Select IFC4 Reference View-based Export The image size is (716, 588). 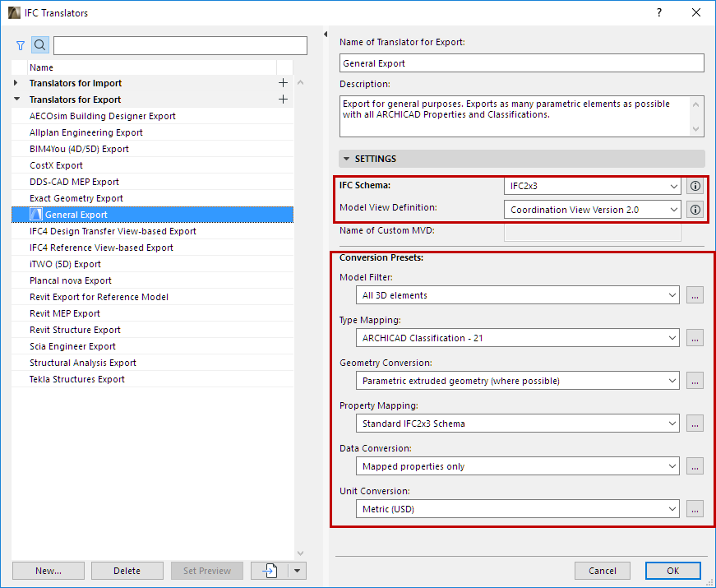(x=152, y=248)
